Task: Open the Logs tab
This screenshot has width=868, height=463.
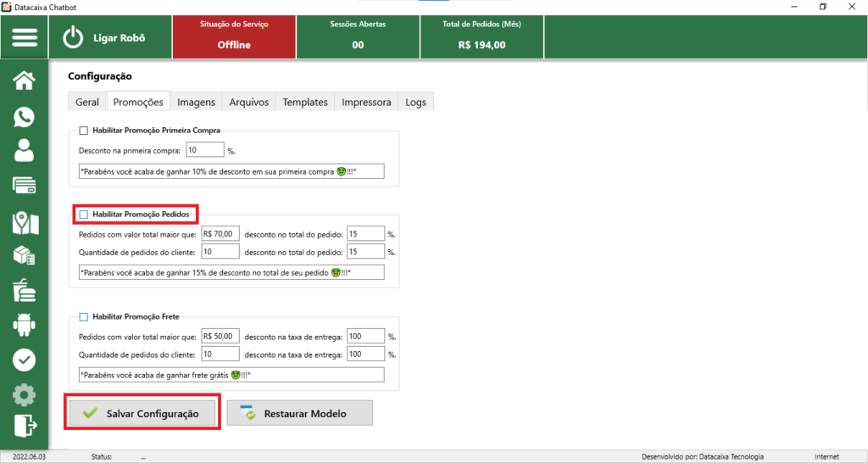Action: 415,102
